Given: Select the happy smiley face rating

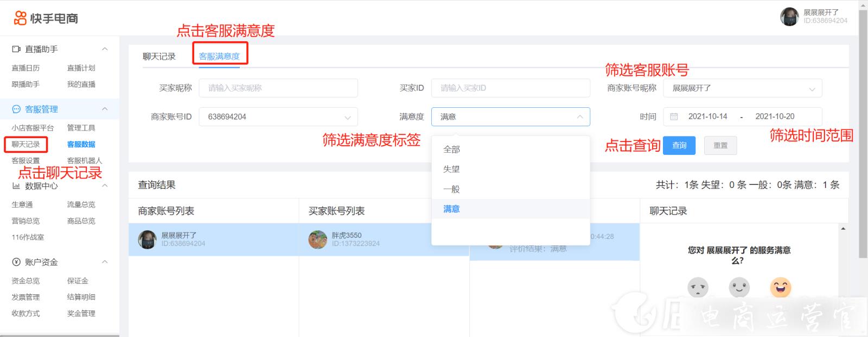Looking at the screenshot, I should pos(780,287).
